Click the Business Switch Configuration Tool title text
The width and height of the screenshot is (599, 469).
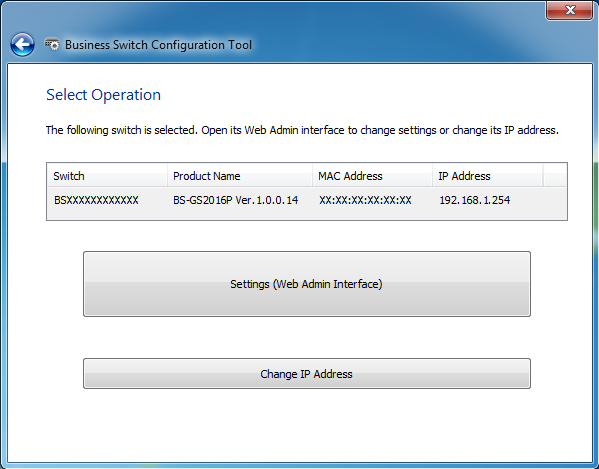click(159, 45)
